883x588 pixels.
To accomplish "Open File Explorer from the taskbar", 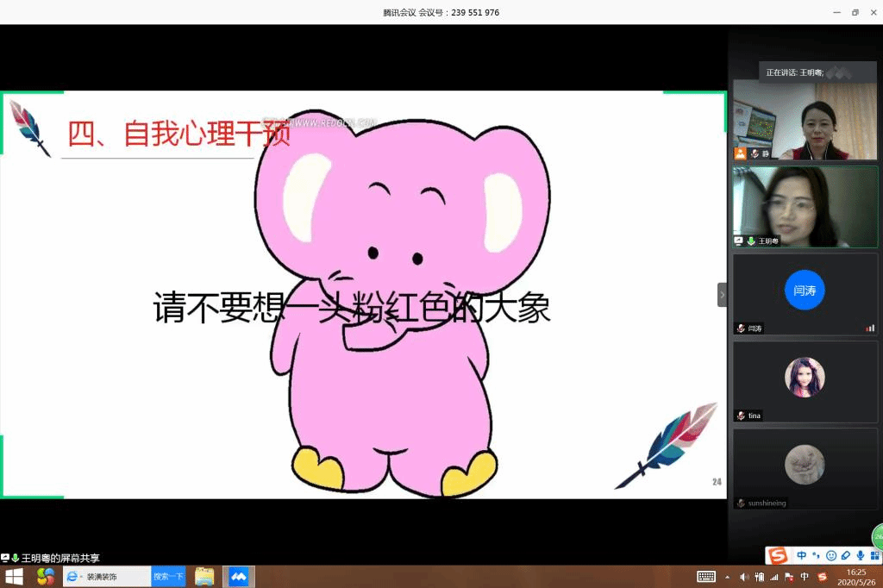I will point(204,577).
